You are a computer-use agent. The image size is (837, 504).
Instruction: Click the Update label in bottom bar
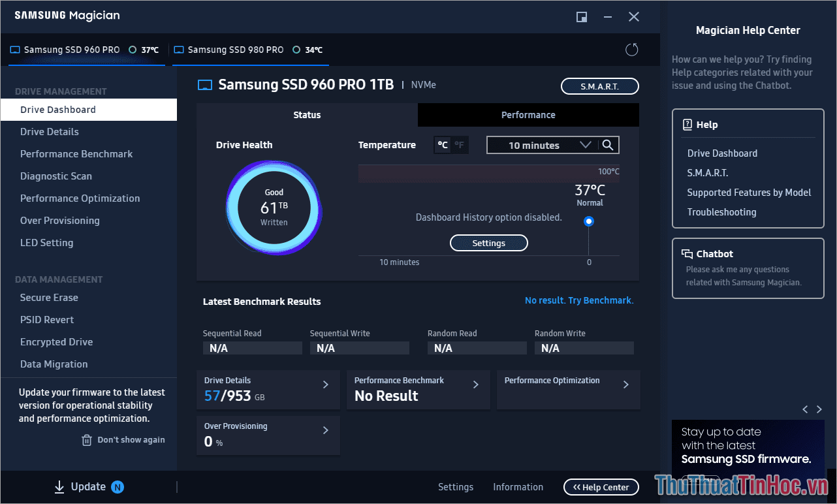click(88, 487)
